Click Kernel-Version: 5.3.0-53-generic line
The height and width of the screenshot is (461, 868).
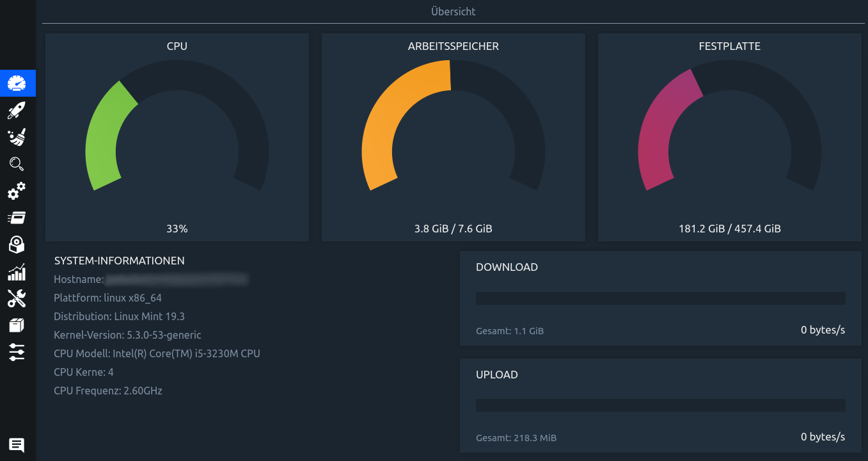[x=127, y=335]
